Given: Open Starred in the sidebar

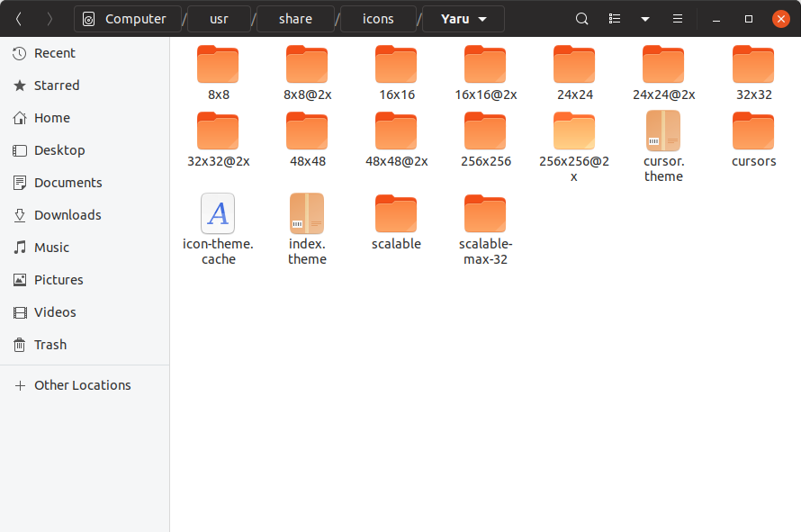Looking at the screenshot, I should tap(85, 86).
